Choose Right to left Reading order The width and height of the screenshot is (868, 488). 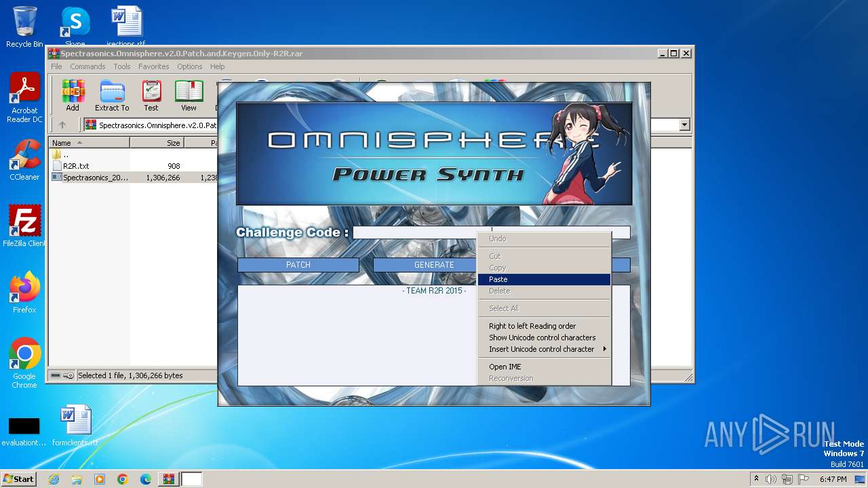pyautogui.click(x=544, y=326)
